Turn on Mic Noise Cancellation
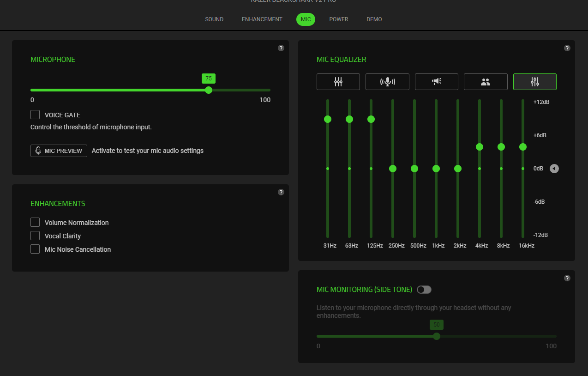 35,249
